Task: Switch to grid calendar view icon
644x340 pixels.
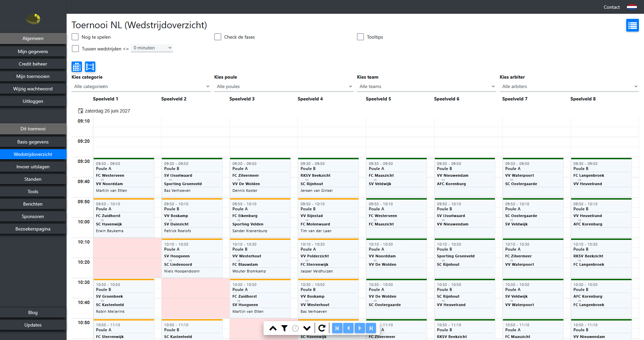Action: [77, 67]
